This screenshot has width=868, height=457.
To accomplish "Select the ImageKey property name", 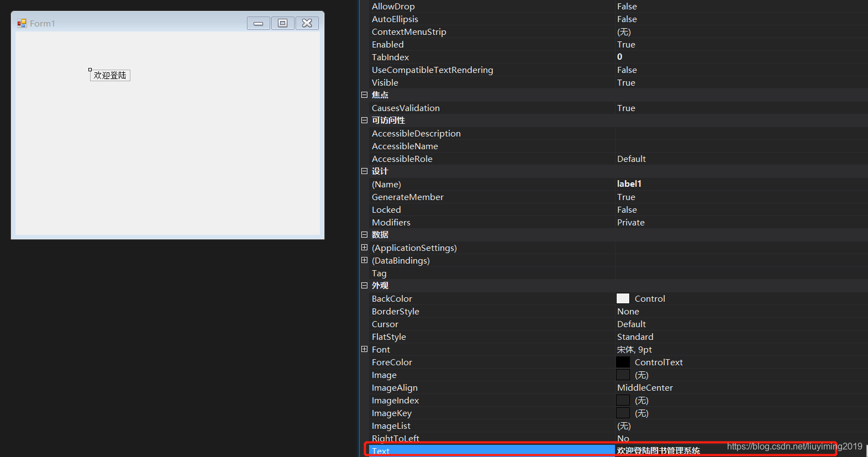I will [392, 413].
